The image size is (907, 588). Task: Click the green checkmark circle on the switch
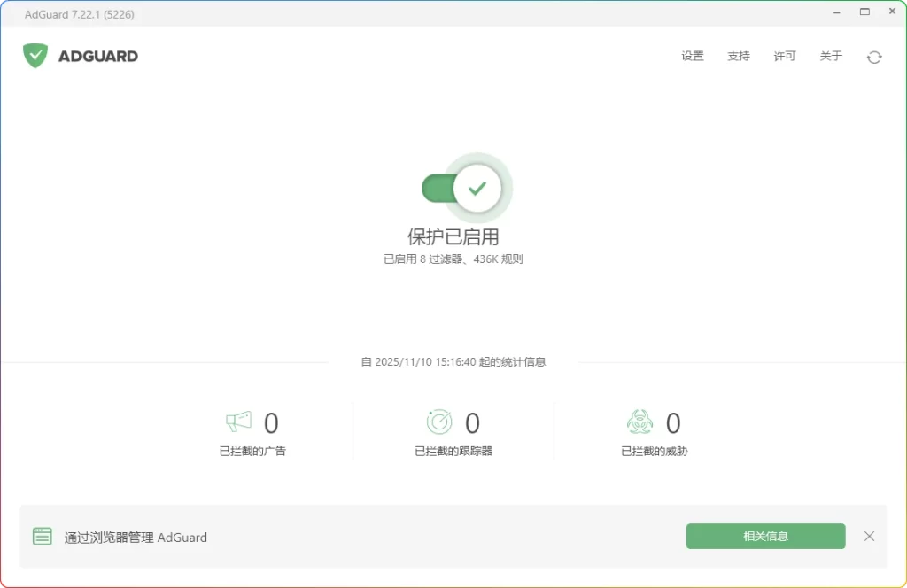pyautogui.click(x=479, y=187)
